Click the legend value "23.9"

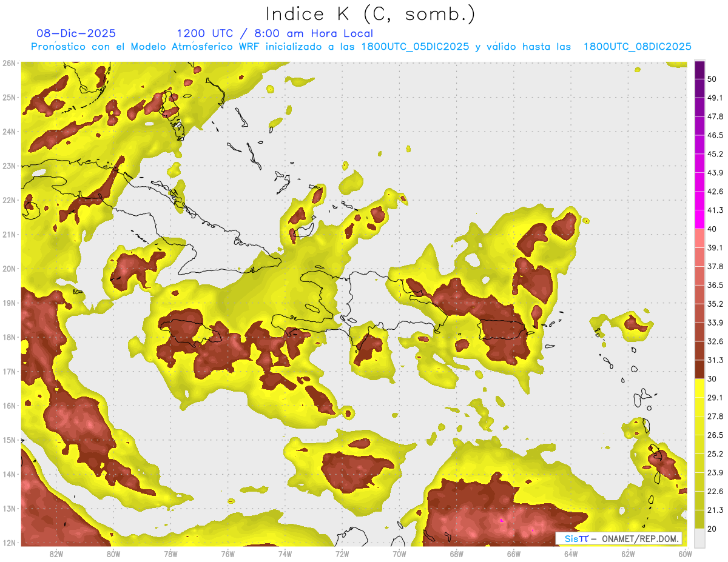pyautogui.click(x=715, y=473)
